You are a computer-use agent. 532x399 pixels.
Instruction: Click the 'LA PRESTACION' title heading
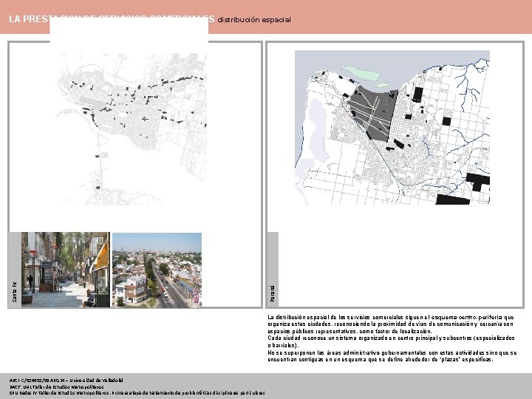pyautogui.click(x=112, y=19)
